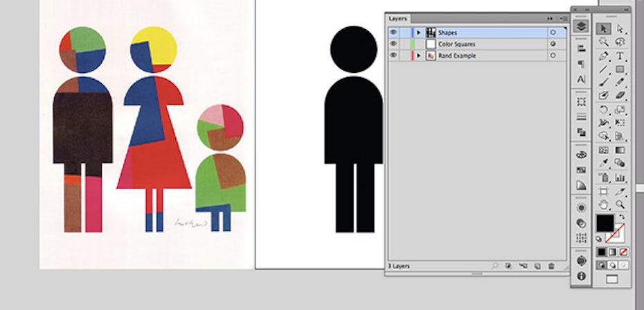Pick the Pen tool
Screen dimensions: 644x310
[604, 55]
